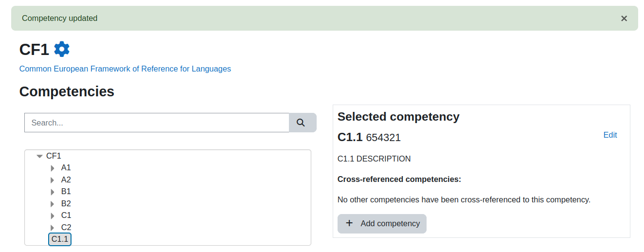Click the magnifying glass search icon
This screenshot has width=644, height=252.
pos(301,123)
